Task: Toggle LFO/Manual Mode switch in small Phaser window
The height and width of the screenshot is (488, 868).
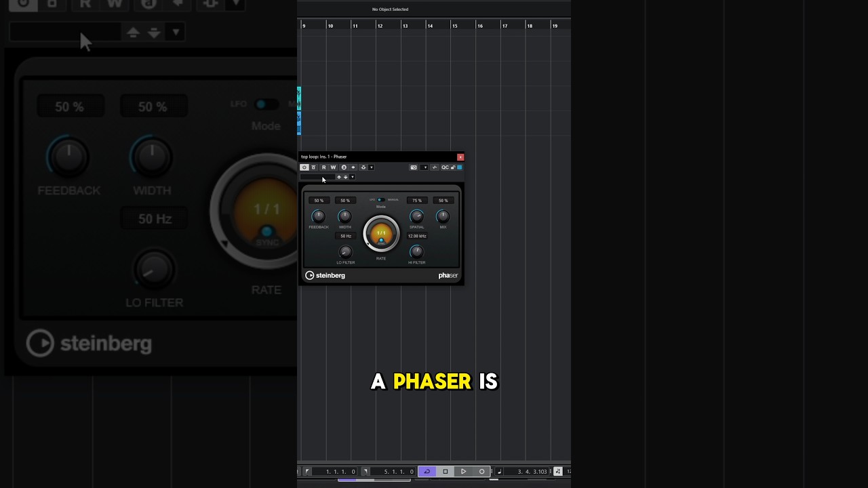Action: pyautogui.click(x=380, y=200)
